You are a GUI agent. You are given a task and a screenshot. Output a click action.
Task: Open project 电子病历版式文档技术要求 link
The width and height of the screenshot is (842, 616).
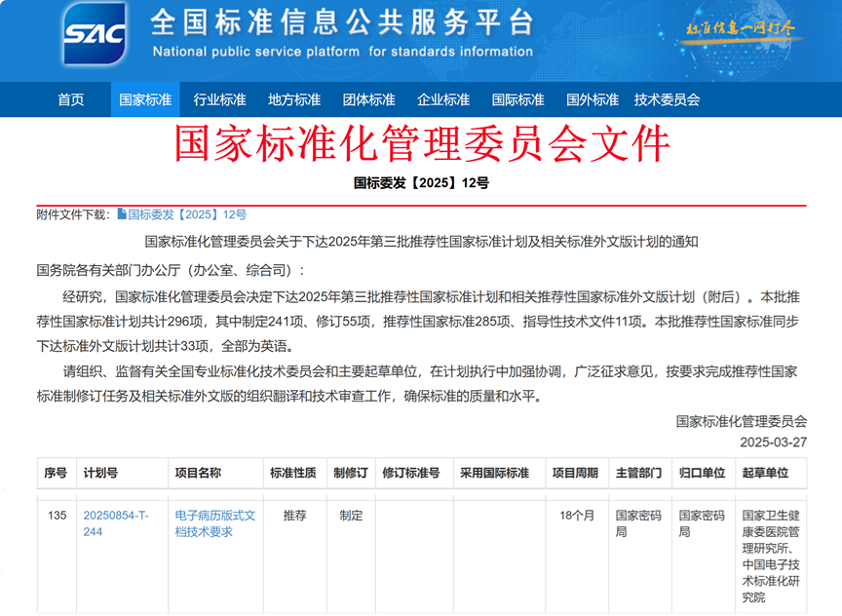point(214,523)
